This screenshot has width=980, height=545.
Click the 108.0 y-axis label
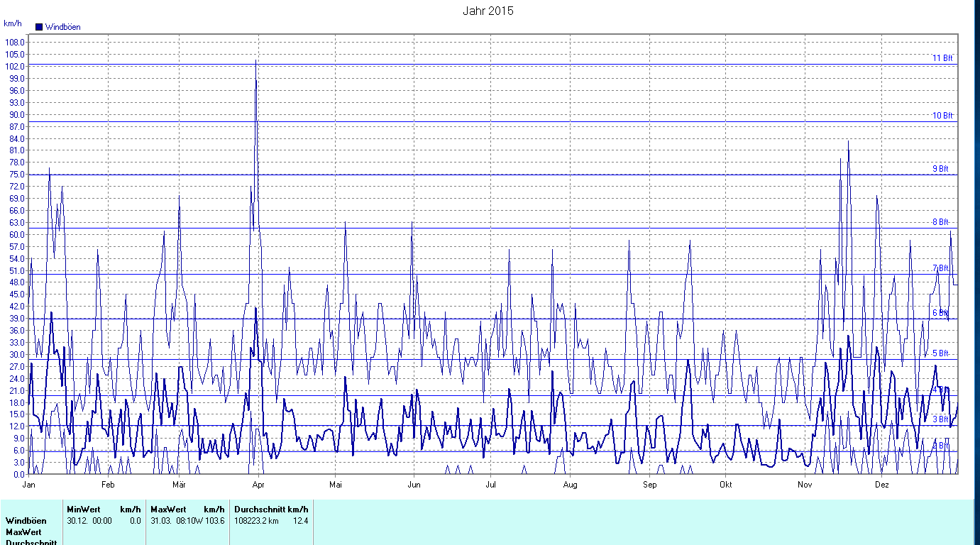[15, 43]
